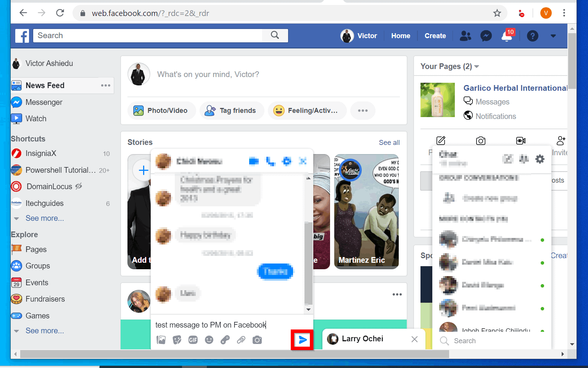Screen dimensions: 588x368
Task: Open the sticker picker in chat
Action: (x=177, y=339)
